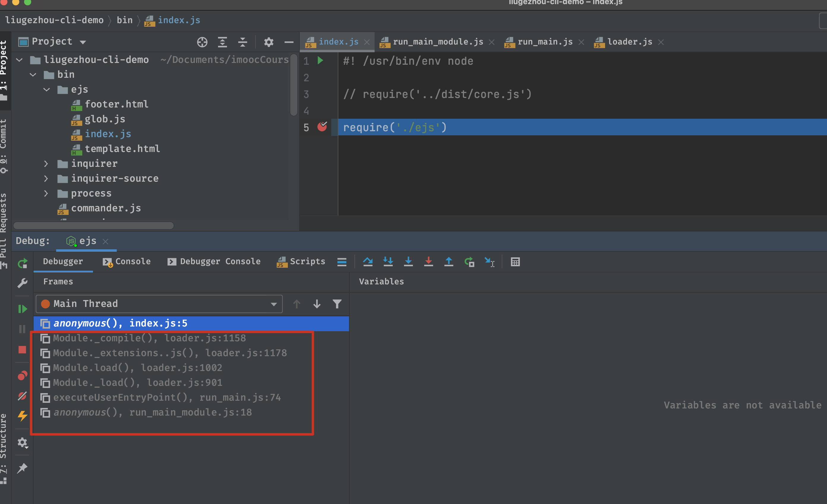Open Evaluate Expression calculator icon

coord(515,262)
